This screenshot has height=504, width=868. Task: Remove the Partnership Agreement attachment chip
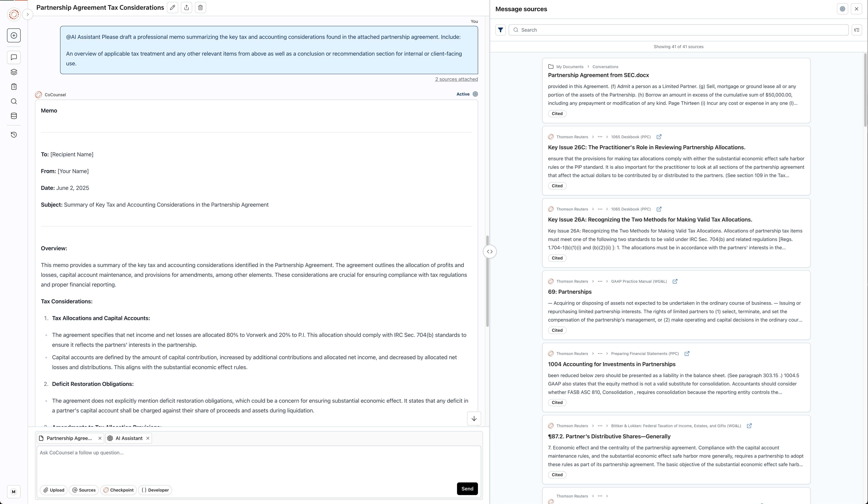100,438
